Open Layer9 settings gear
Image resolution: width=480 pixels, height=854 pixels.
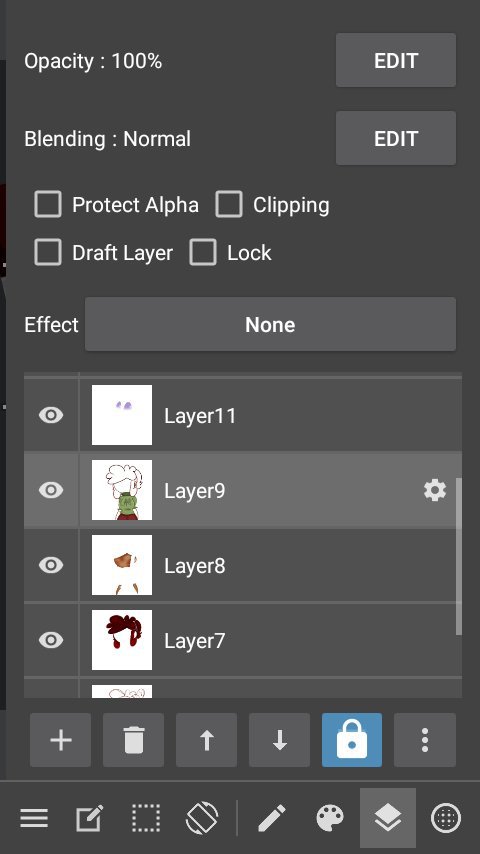click(x=435, y=491)
